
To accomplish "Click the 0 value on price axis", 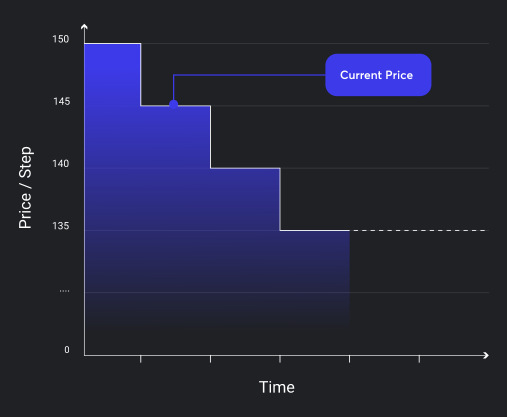I will (x=67, y=350).
